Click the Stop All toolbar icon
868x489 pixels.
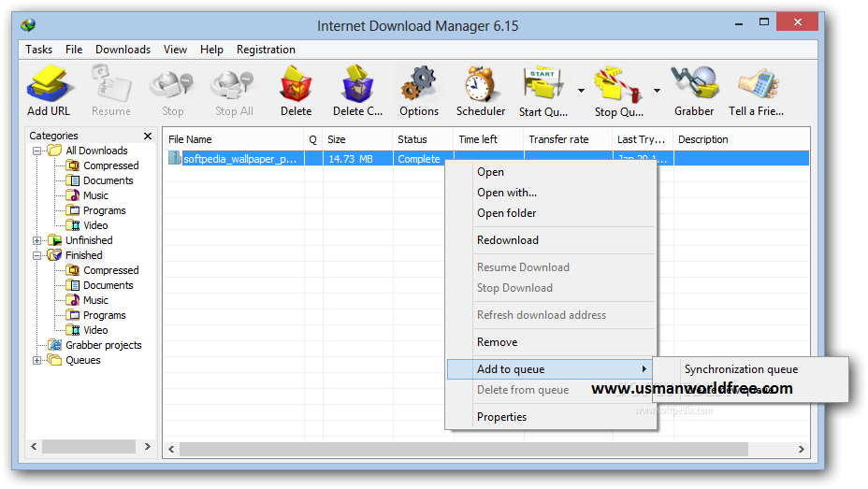point(233,84)
